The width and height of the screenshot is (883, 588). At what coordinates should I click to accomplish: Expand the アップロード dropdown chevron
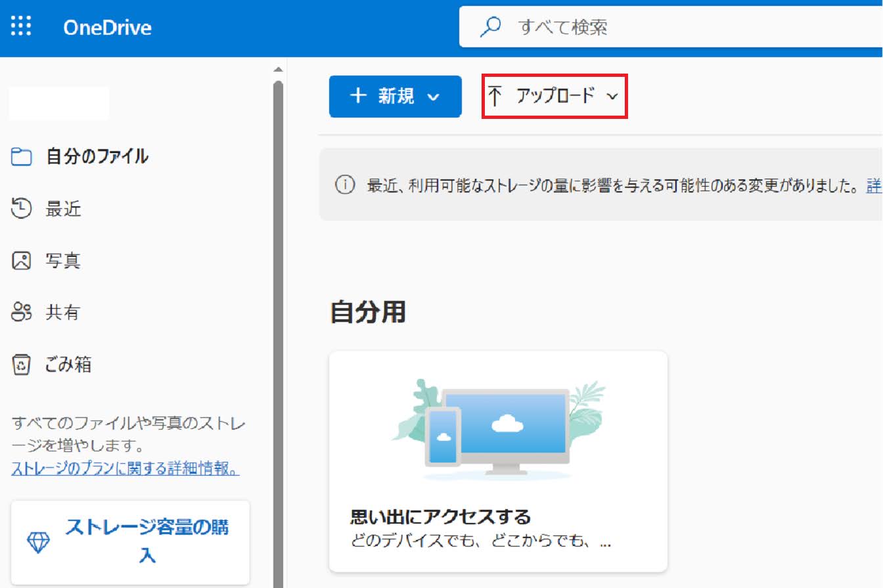point(612,97)
